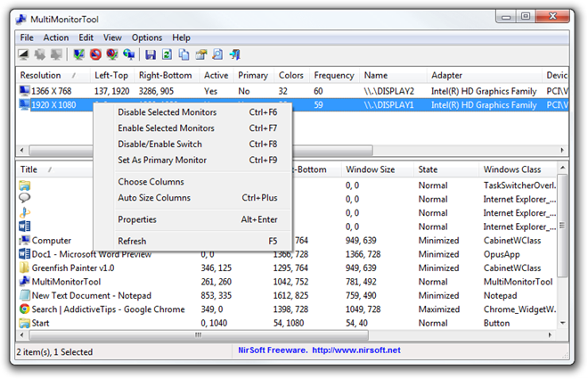The image size is (588, 379).
Task: Click the Properties toolbar icon
Action: pos(201,54)
